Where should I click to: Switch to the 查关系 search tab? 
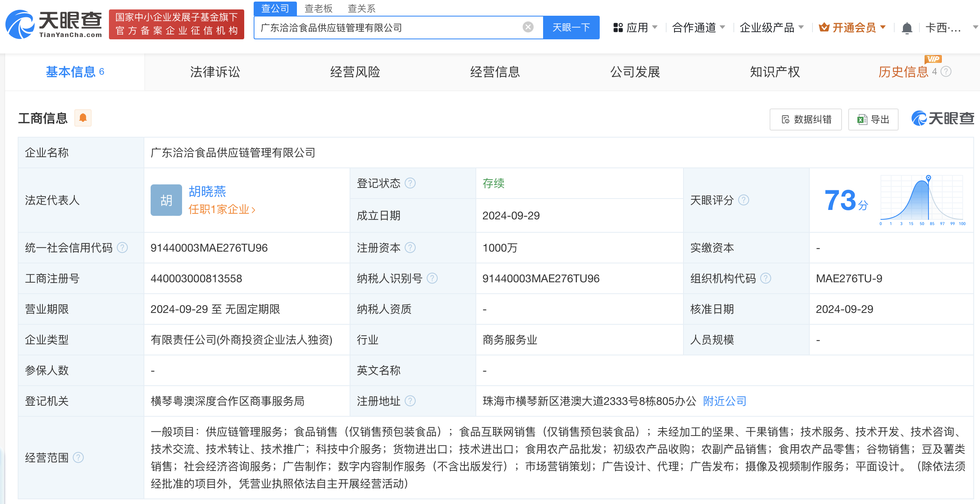362,8
